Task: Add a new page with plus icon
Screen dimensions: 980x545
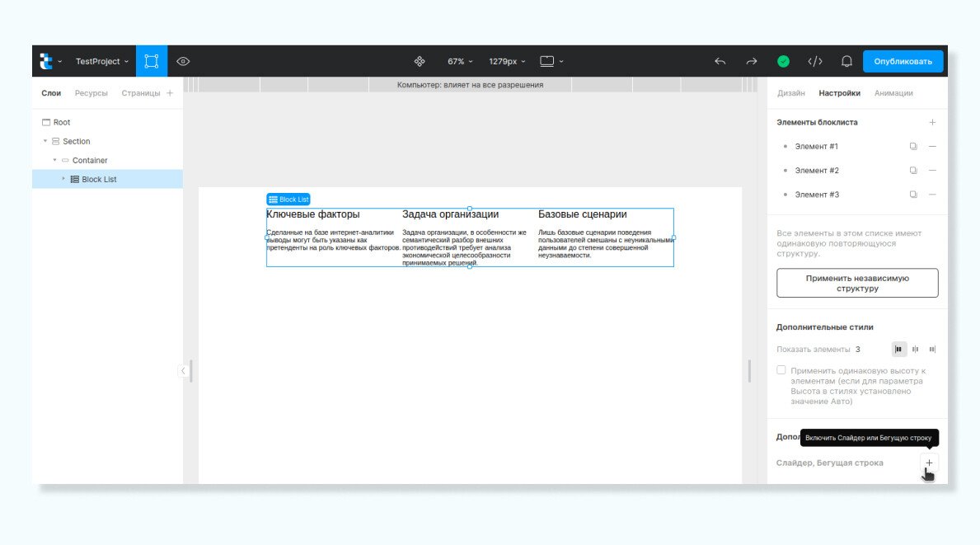Action: (170, 93)
